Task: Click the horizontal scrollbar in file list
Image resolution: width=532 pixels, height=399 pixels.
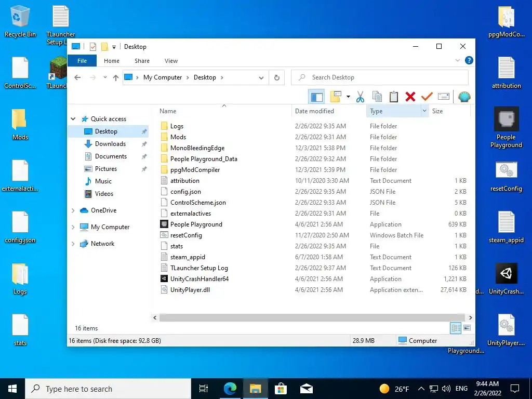Action: coord(312,318)
